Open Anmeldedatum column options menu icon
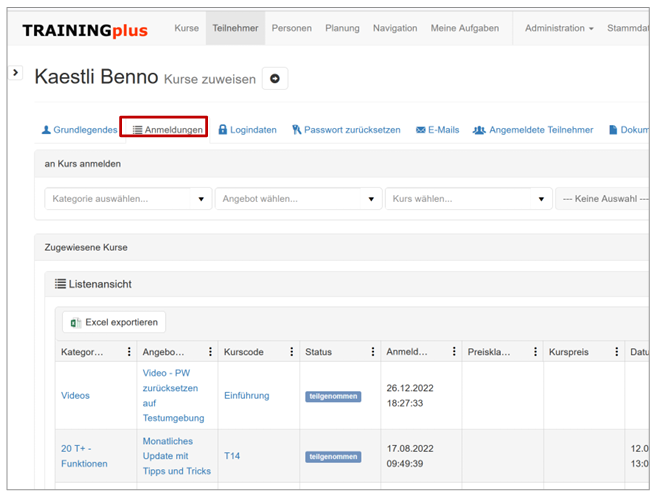Image resolution: width=654 pixels, height=493 pixels. pos(456,352)
